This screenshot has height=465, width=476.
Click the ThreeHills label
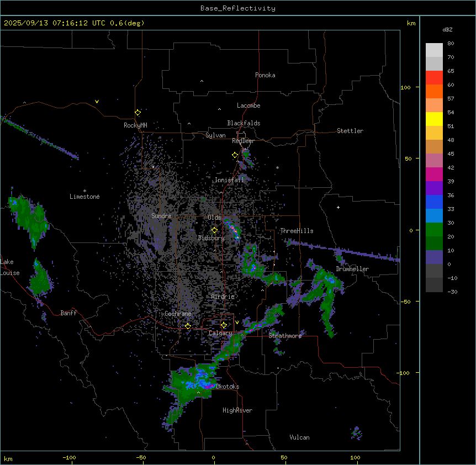(x=297, y=231)
